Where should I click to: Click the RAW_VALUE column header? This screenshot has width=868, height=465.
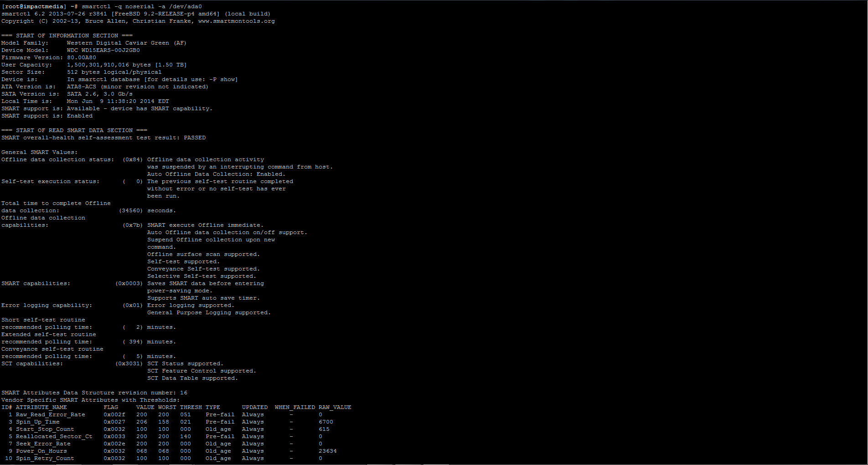(x=335, y=408)
